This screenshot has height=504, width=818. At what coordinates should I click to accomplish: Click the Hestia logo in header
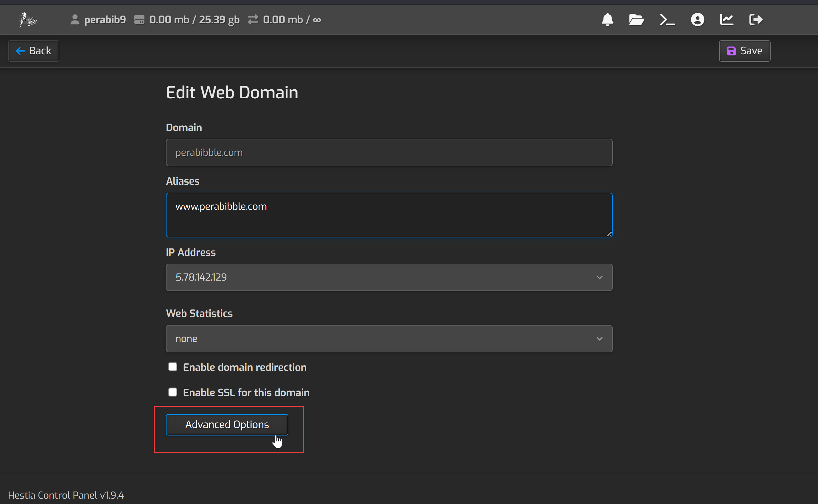coord(28,20)
